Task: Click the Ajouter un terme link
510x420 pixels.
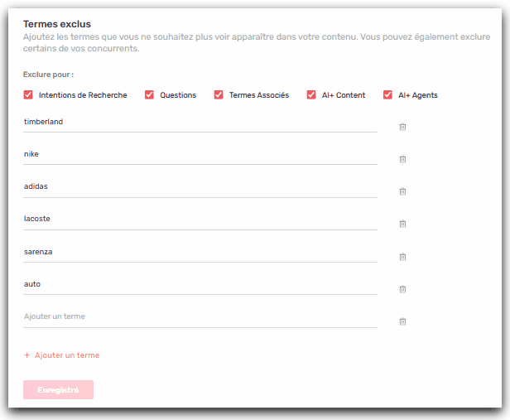Action: tap(66, 355)
